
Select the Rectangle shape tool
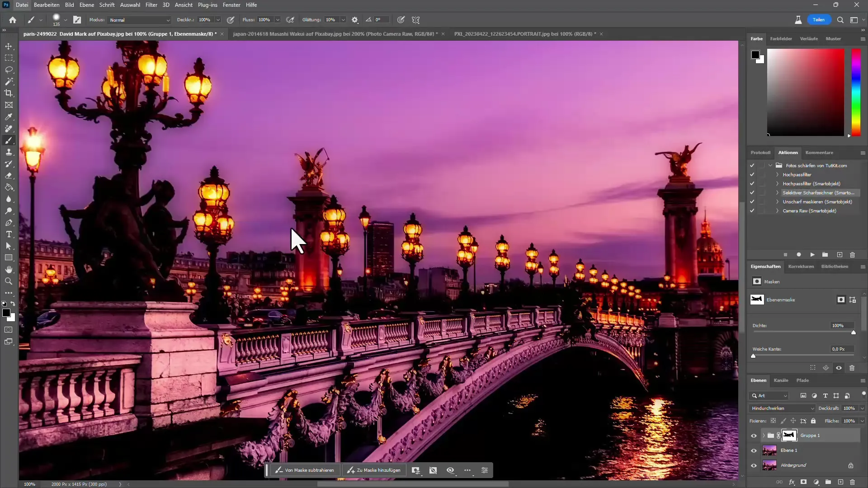pyautogui.click(x=9, y=258)
